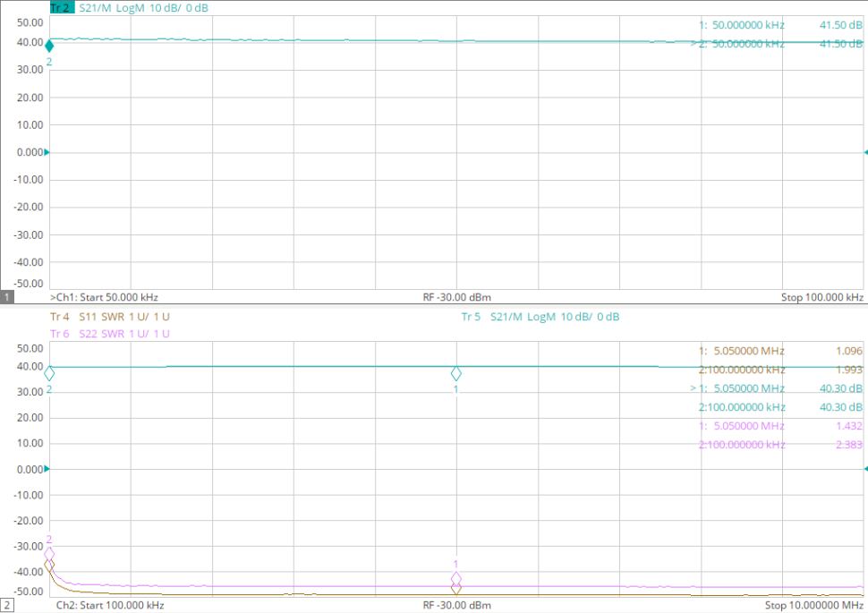This screenshot has width=868, height=613.
Task: Click Ch1 'RF -30.00 dBm' power label
Action: tap(456, 297)
